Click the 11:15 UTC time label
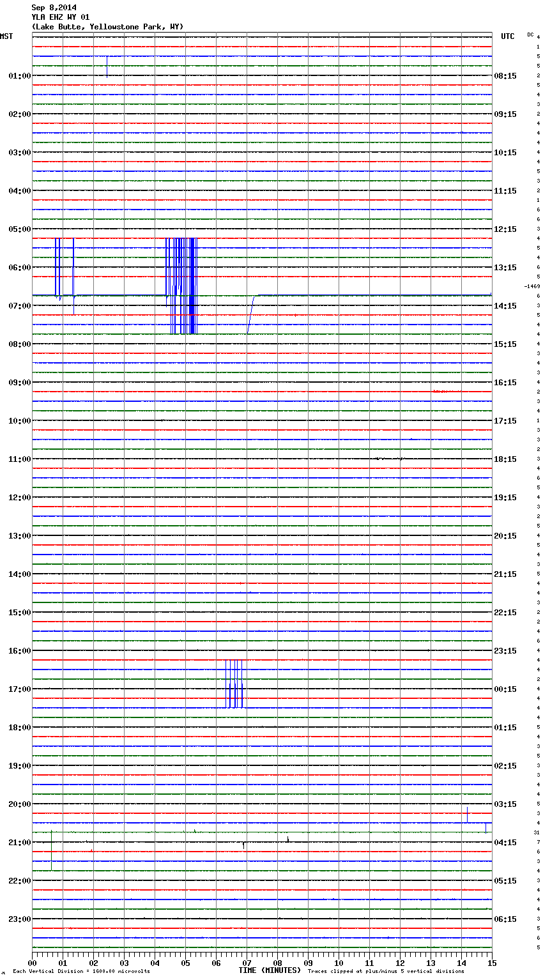543x980 pixels. 505,191
